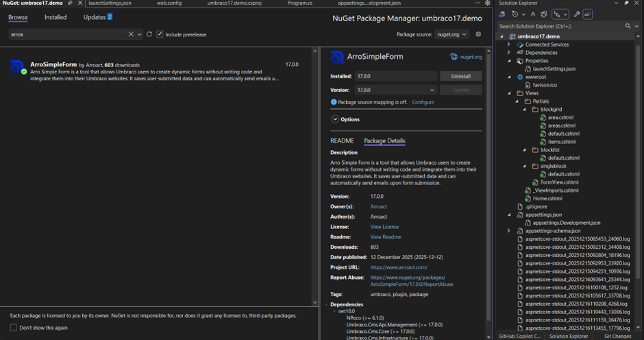644x340 pixels.
Task: Collapse All in Solution Explorer
Action: tap(533, 14)
